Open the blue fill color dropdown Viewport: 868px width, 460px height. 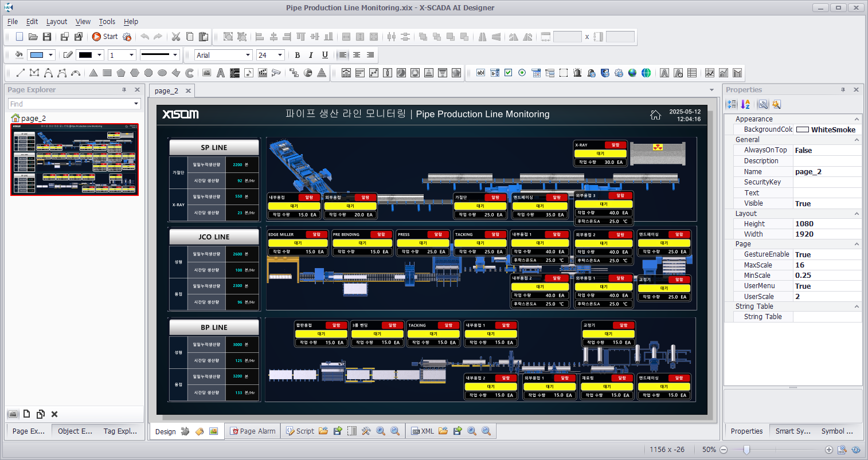[51, 55]
